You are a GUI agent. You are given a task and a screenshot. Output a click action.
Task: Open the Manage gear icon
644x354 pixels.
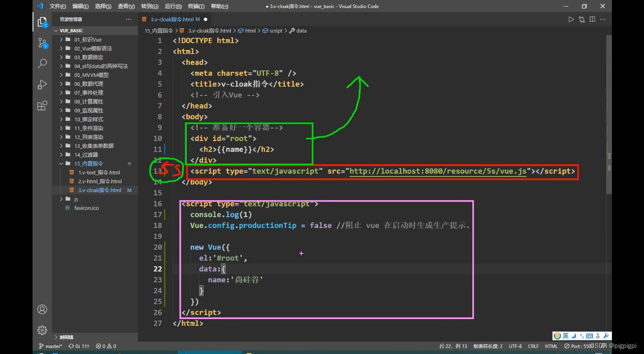[x=42, y=330]
